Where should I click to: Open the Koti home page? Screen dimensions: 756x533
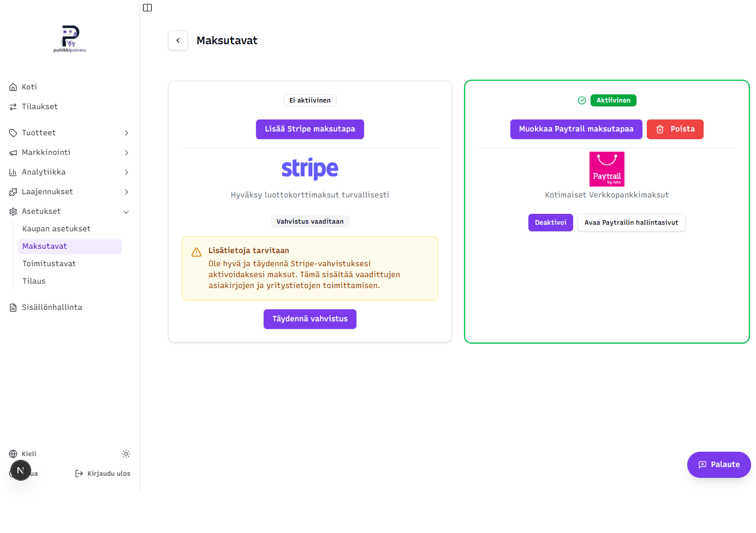29,87
